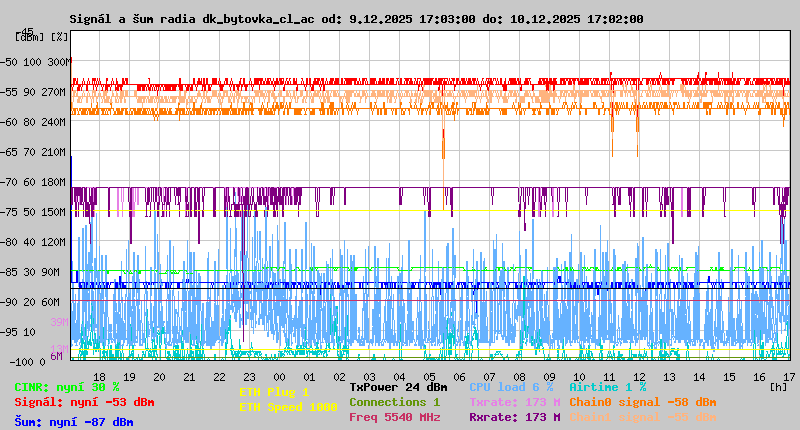Click the 'TxPower 24 dBm' legend label
800x430 pixels.
398,387
